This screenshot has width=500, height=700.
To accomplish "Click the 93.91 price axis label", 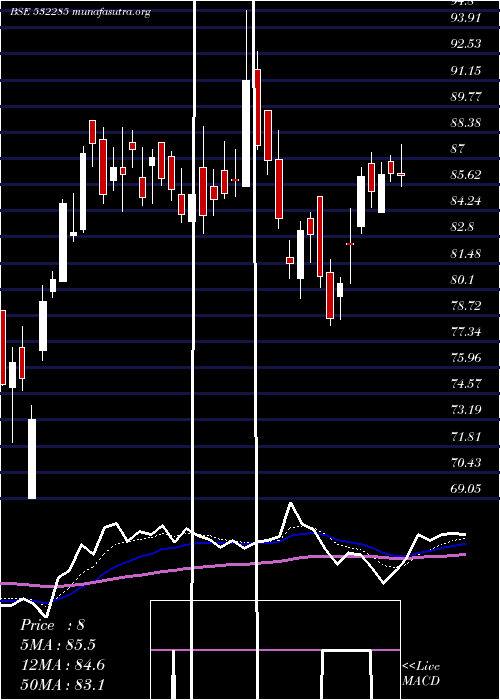I will click(466, 17).
